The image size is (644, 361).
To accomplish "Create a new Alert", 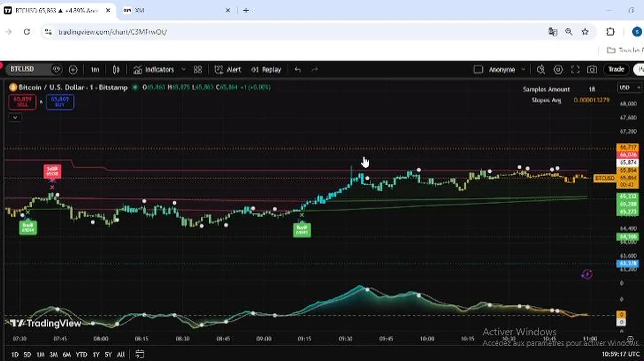I will click(228, 70).
